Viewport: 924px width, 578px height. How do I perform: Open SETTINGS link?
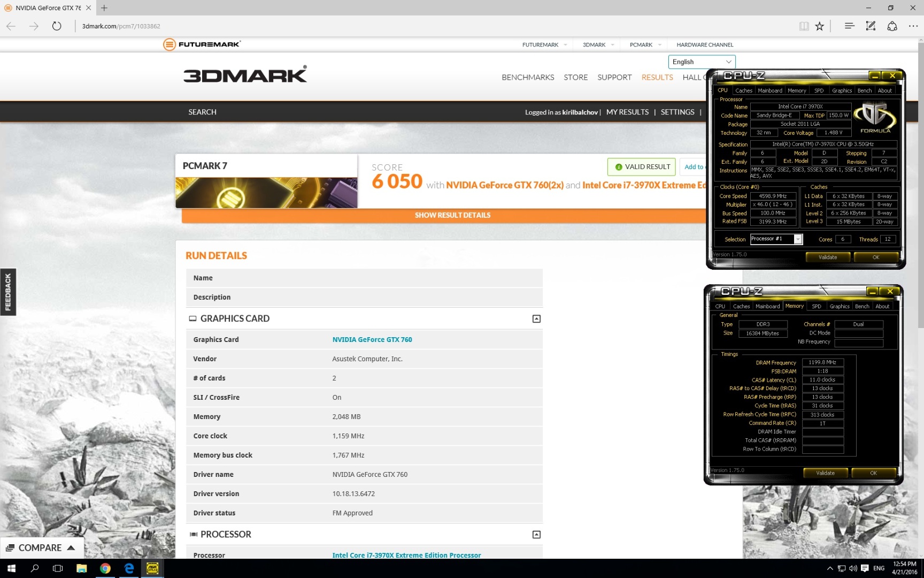pyautogui.click(x=677, y=112)
